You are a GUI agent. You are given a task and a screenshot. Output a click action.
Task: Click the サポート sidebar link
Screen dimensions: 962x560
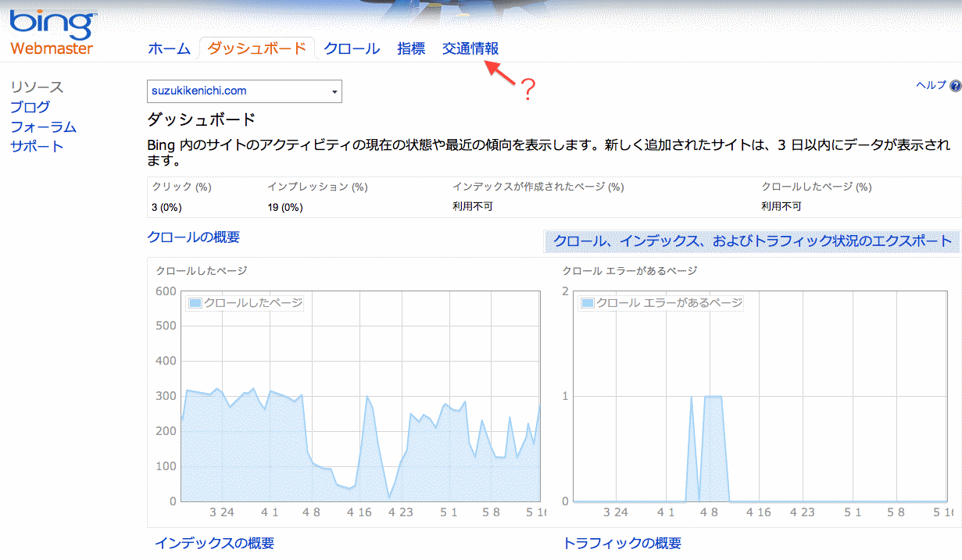[37, 146]
